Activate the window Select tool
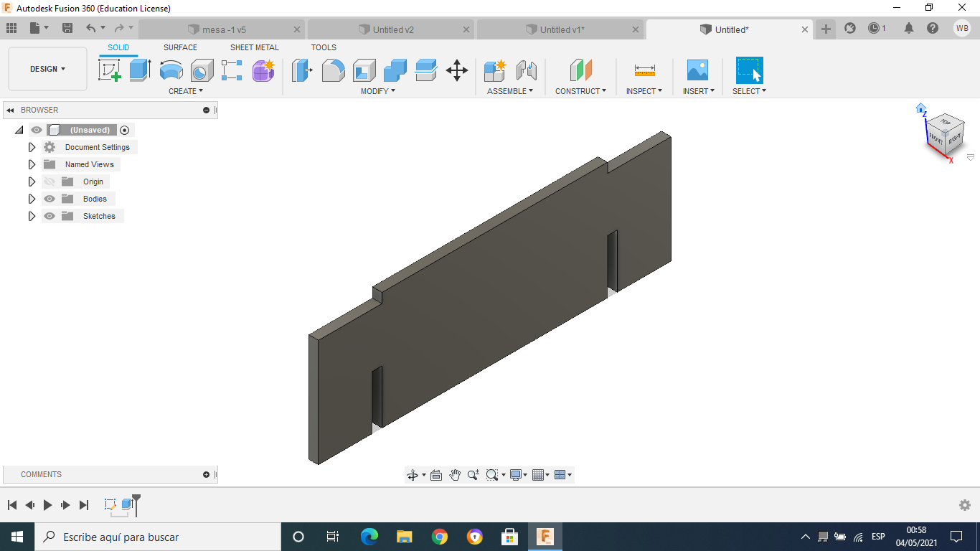The image size is (980, 551). point(749,70)
